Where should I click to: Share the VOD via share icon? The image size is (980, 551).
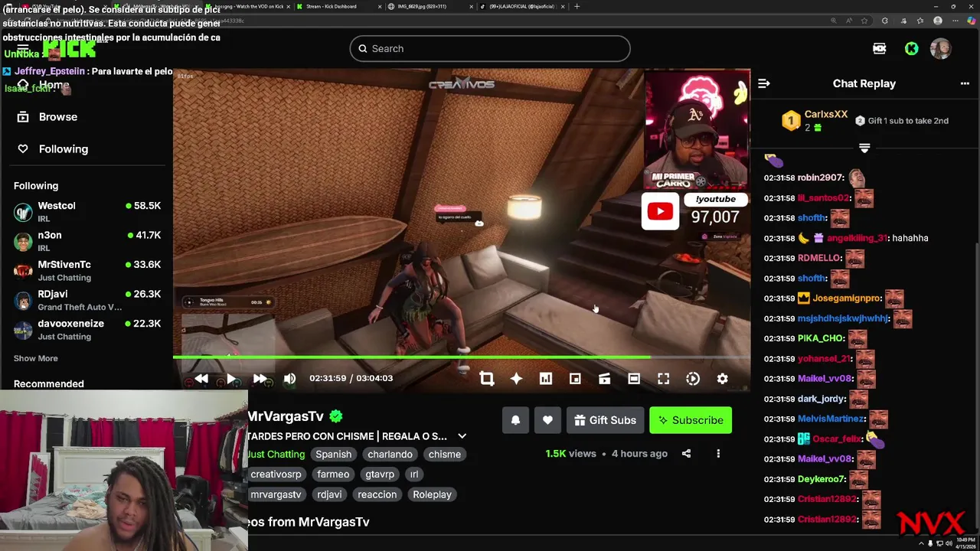(x=686, y=454)
